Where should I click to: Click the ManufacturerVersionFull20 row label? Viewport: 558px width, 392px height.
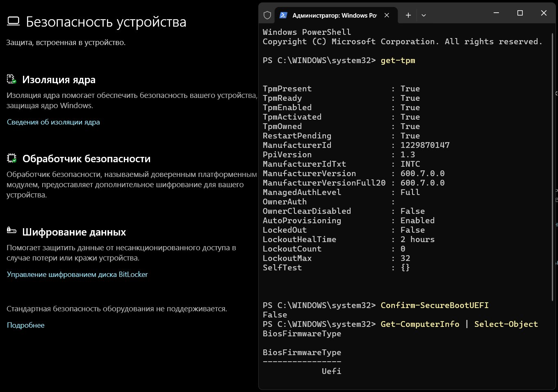(x=324, y=183)
